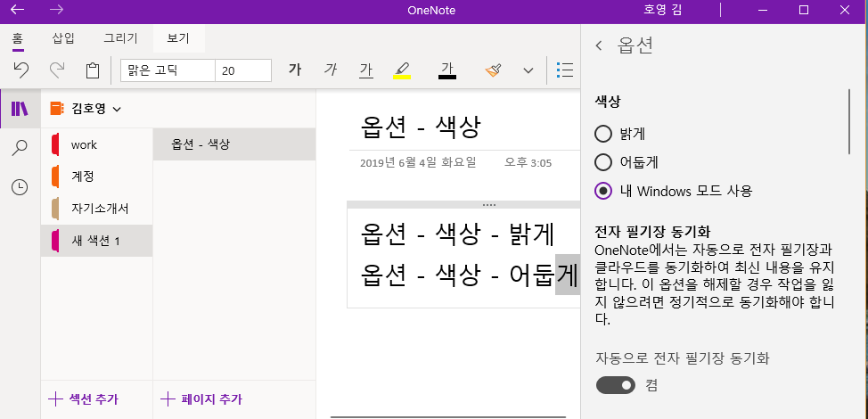Select 내 Windows 모드 사용 option

click(602, 191)
